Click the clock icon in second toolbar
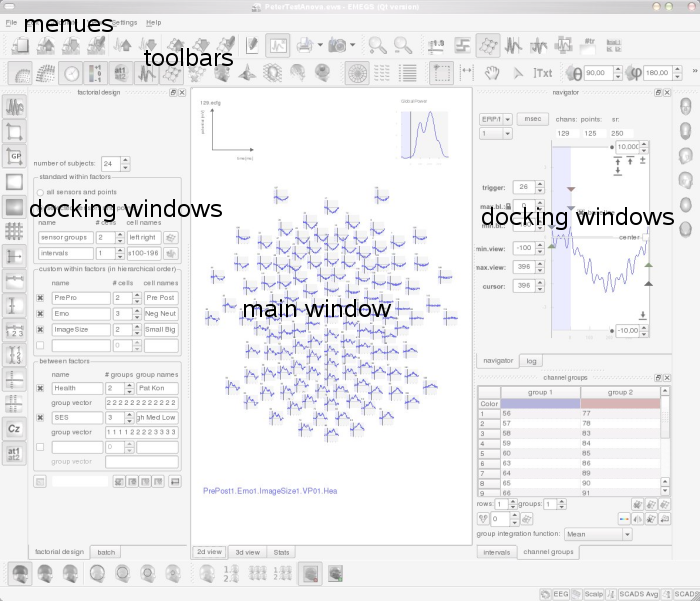The width and height of the screenshot is (700, 601). (x=71, y=73)
